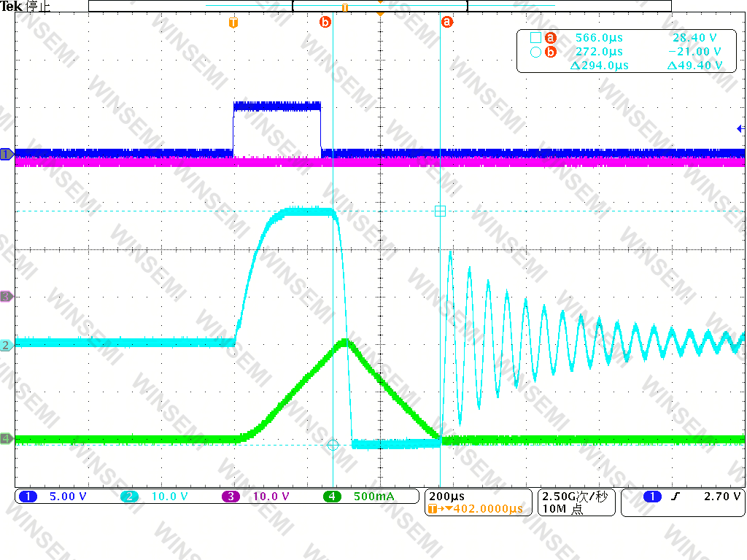Click the cursor b 272.0µs time readout

(599, 52)
